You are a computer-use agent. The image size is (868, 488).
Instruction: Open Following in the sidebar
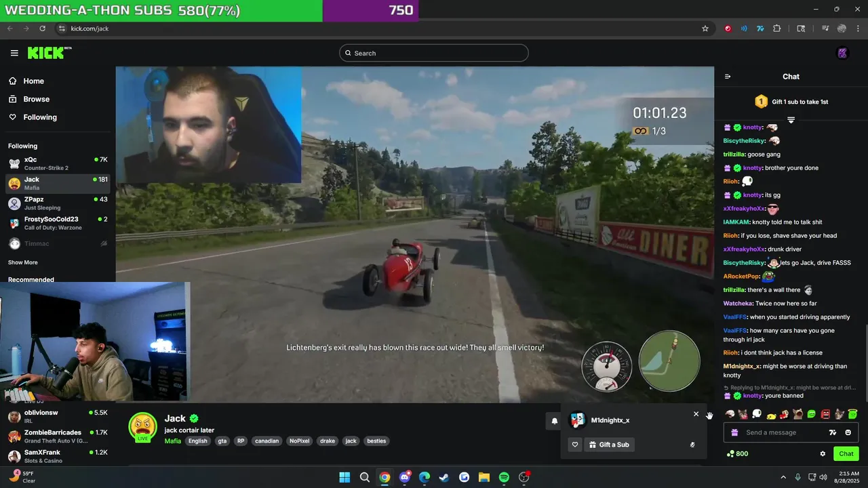point(34,117)
